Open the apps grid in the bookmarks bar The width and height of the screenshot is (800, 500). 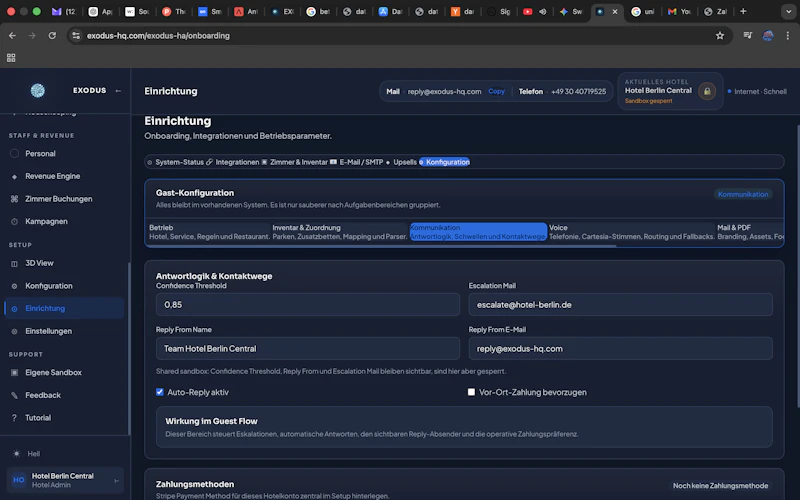tap(11, 58)
